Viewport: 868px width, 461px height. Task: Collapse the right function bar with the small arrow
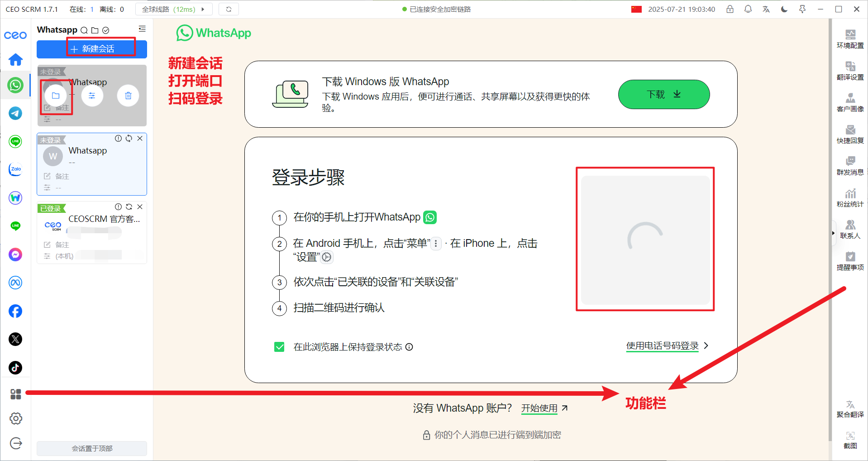coord(833,233)
